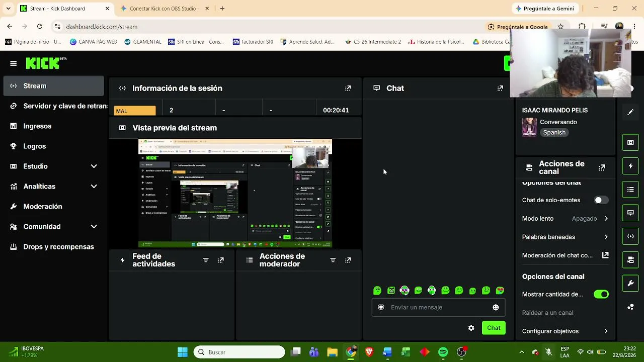Pop out the Acciones de canal panel
Screen dimensions: 644x362
(x=602, y=167)
